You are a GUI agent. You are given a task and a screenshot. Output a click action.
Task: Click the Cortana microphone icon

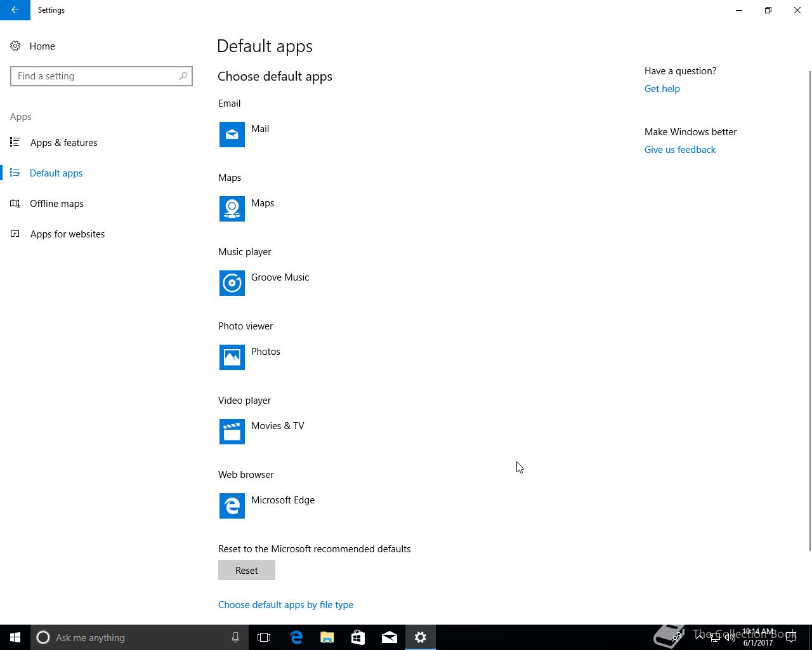tap(235, 637)
